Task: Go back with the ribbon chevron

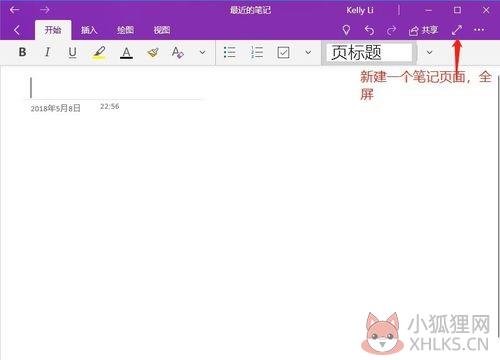Action: click(x=17, y=30)
